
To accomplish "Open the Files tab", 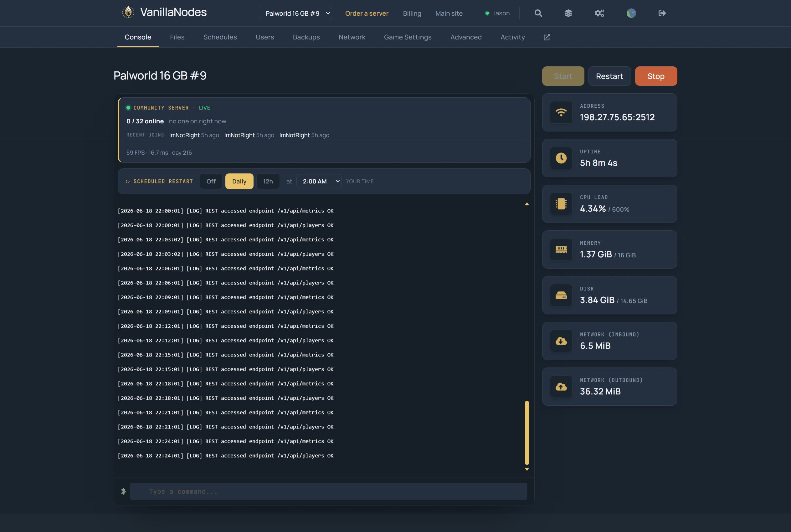I will click(177, 37).
